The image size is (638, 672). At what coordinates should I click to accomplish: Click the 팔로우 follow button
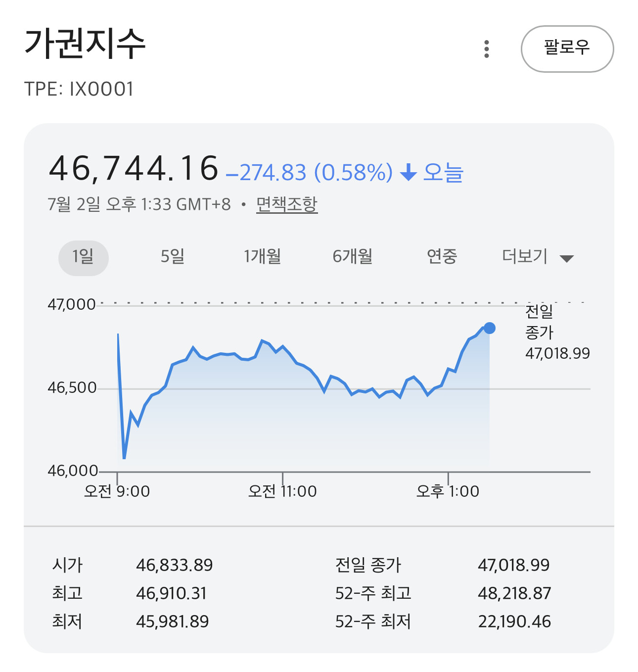[x=567, y=49]
